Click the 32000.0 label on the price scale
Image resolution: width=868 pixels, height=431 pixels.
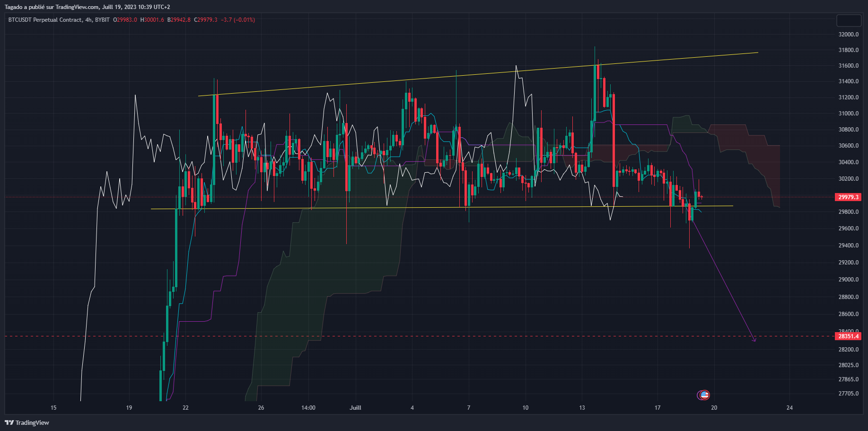click(x=848, y=35)
